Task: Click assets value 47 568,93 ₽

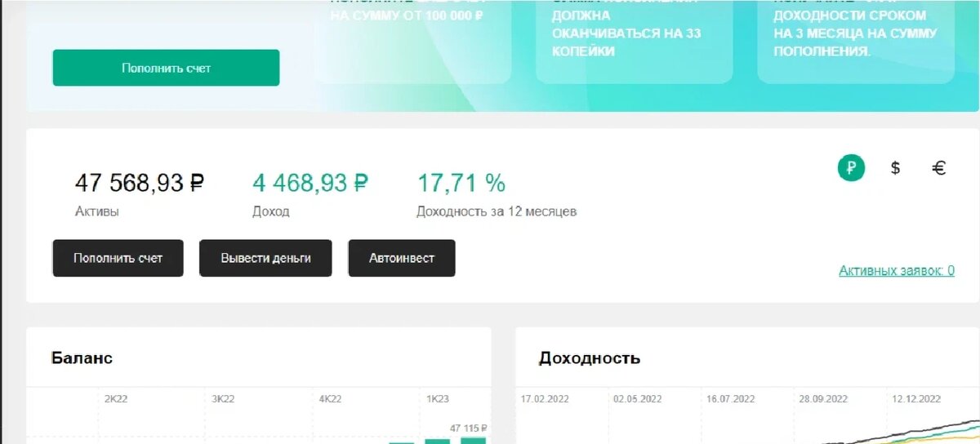Action: (139, 183)
